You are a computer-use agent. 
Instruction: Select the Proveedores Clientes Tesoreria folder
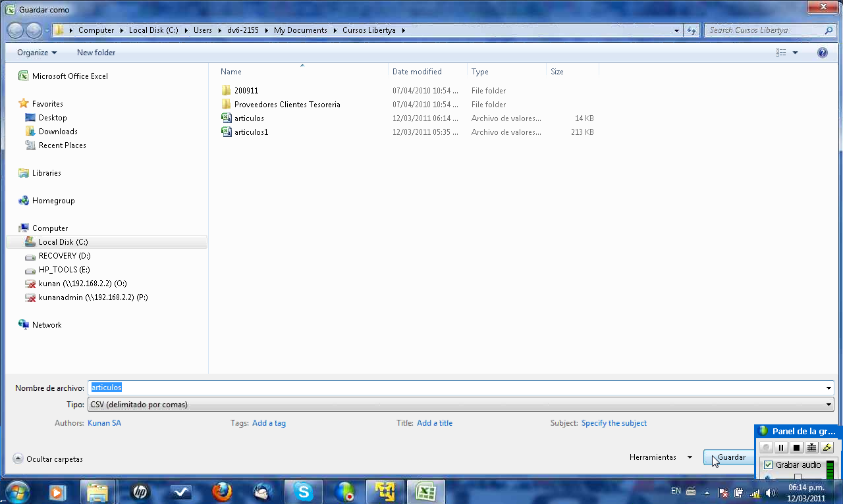(281, 104)
